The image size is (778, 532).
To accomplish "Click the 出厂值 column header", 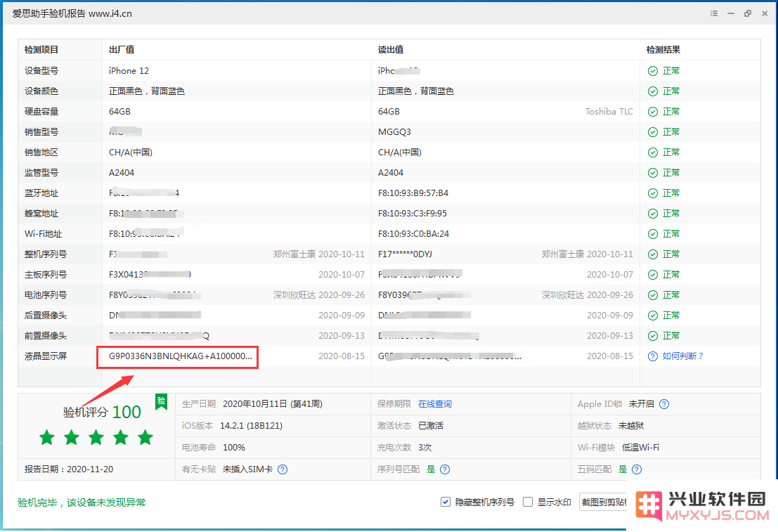I will click(x=122, y=50).
